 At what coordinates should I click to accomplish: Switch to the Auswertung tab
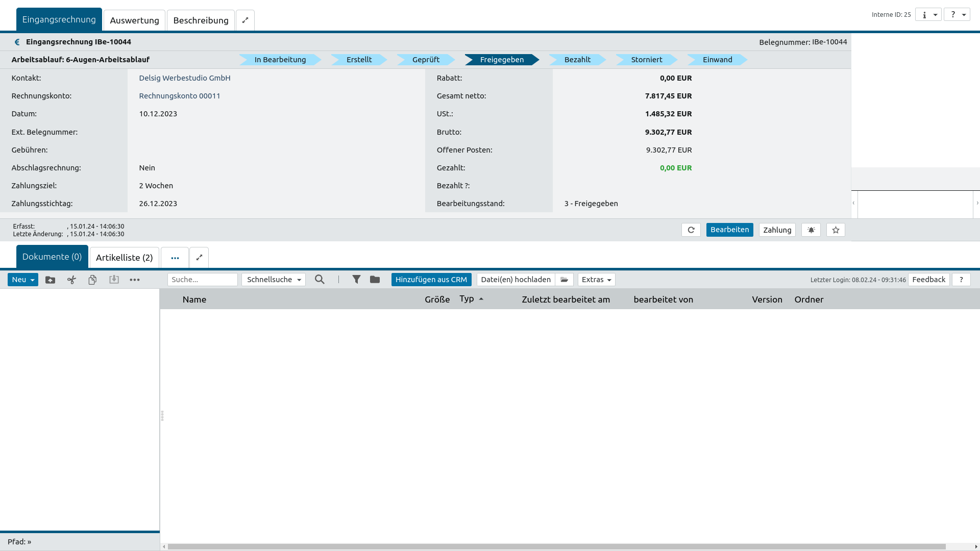pyautogui.click(x=134, y=20)
